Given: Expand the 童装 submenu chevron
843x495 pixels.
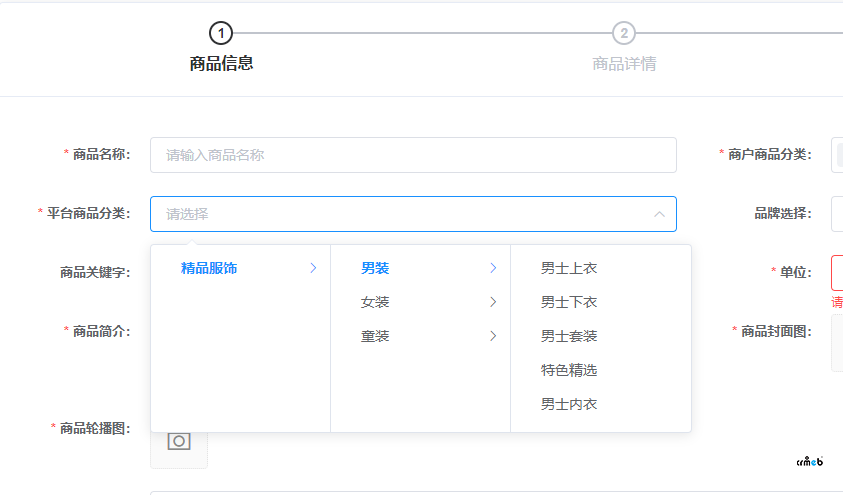Looking at the screenshot, I should (493, 336).
